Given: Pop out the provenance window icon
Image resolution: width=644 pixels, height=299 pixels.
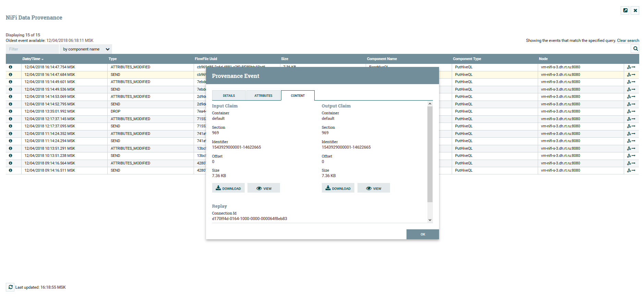Looking at the screenshot, I should [625, 10].
